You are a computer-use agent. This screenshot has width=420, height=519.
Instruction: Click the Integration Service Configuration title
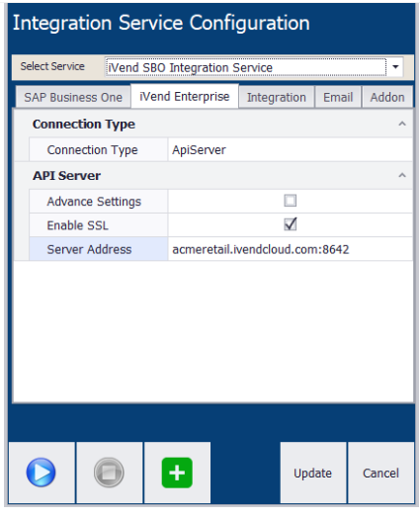coord(161,23)
